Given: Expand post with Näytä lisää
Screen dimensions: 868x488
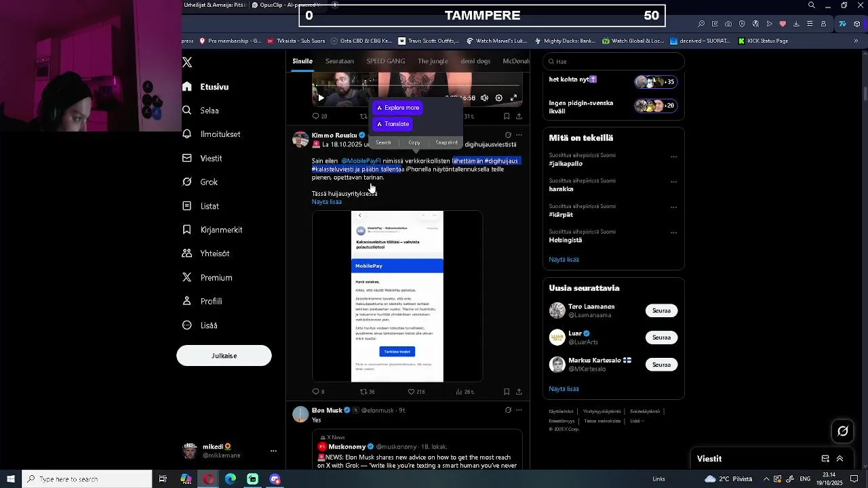Looking at the screenshot, I should 327,202.
